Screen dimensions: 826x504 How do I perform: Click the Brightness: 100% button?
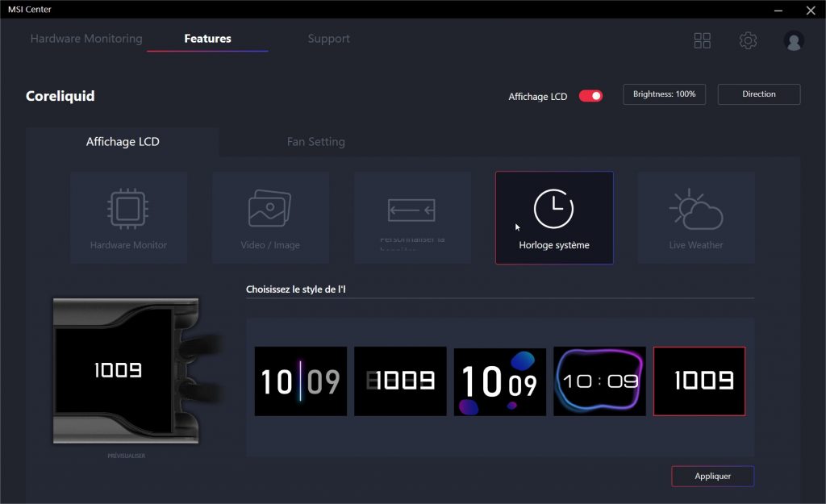tap(665, 94)
